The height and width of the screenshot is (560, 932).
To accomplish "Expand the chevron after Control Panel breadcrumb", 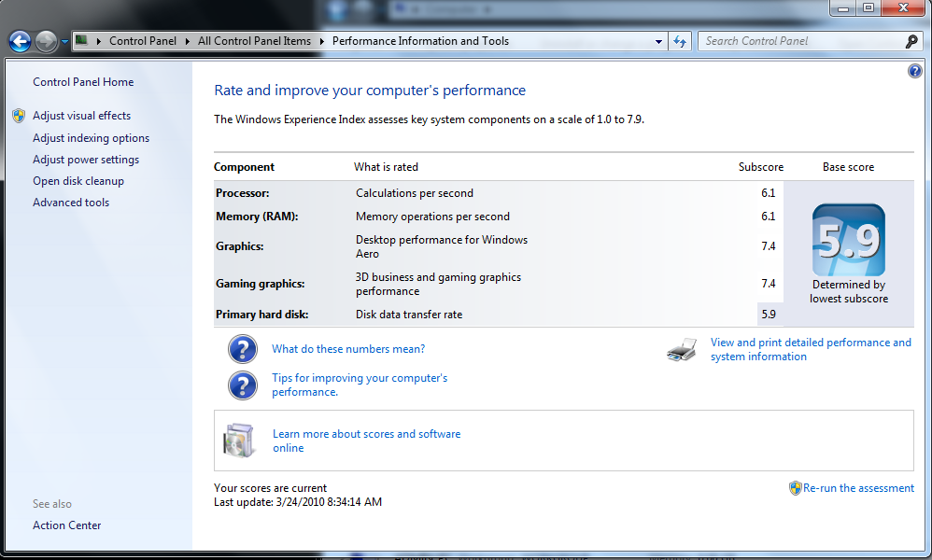I will pyautogui.click(x=187, y=42).
